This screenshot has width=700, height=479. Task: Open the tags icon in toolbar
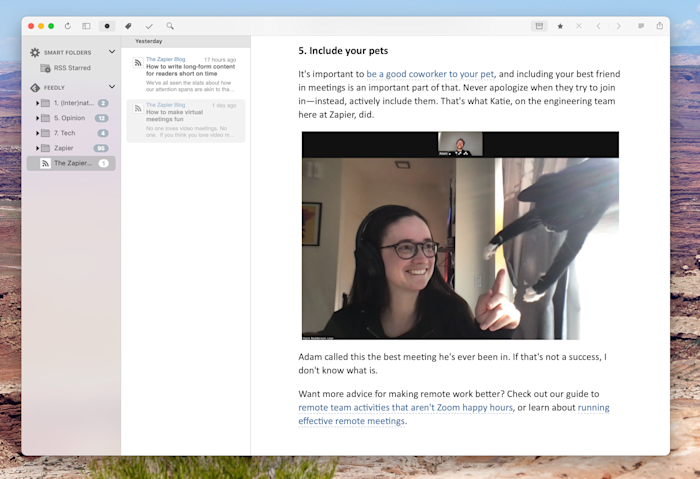128,26
